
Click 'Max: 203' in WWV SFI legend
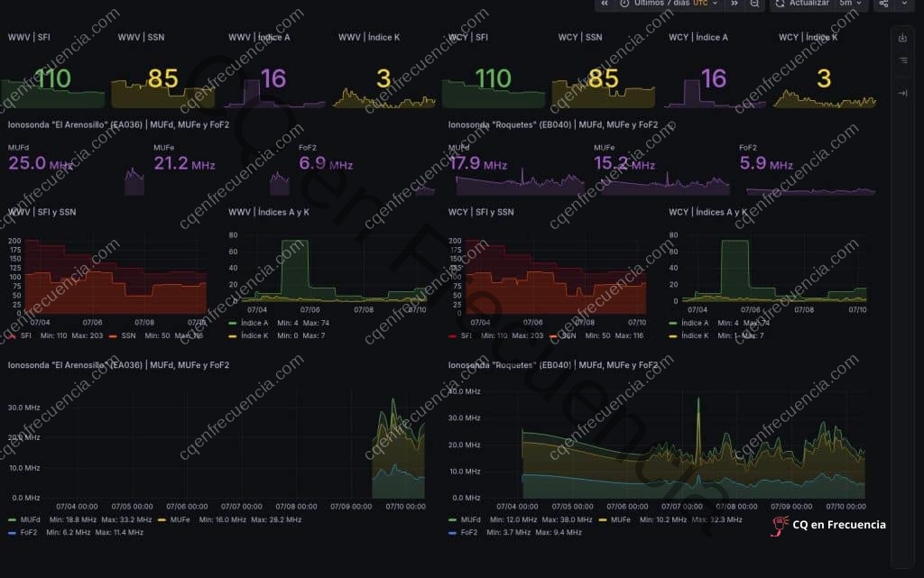88,335
